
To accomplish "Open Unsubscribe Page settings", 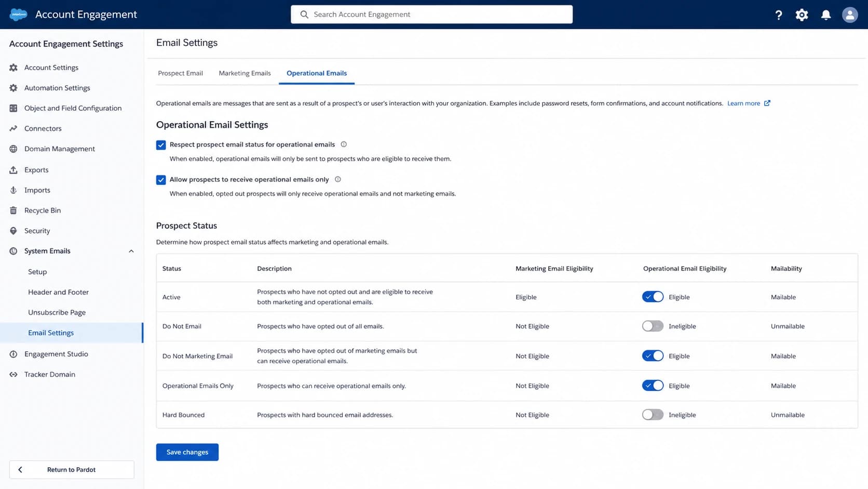I will 57,312.
